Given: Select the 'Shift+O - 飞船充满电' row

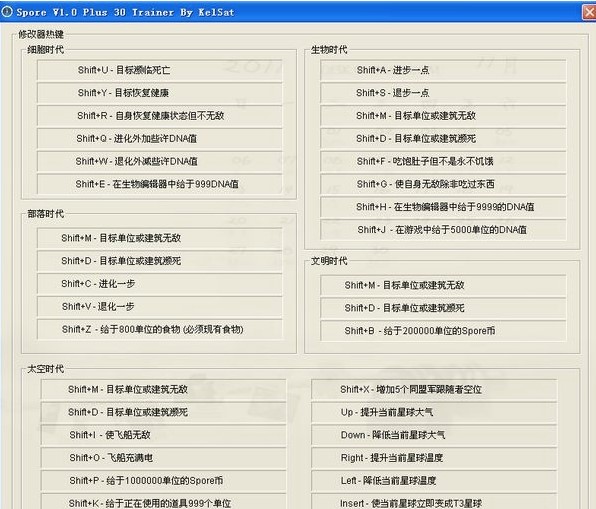Looking at the screenshot, I should click(163, 458).
